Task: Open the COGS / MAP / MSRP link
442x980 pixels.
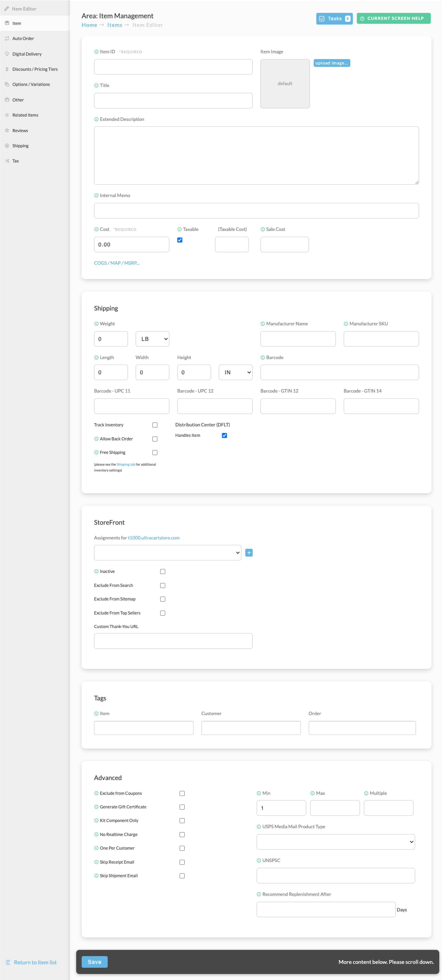Action: pyautogui.click(x=116, y=263)
